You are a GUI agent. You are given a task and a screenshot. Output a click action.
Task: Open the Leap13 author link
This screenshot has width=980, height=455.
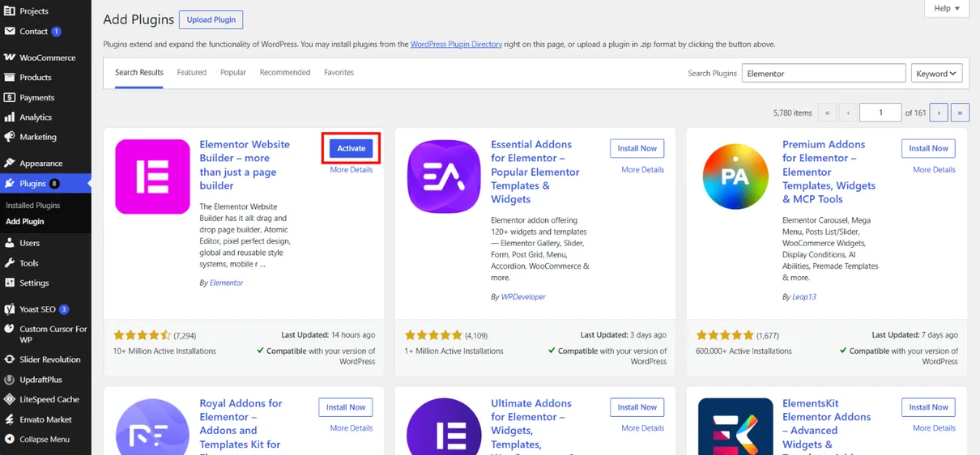804,297
